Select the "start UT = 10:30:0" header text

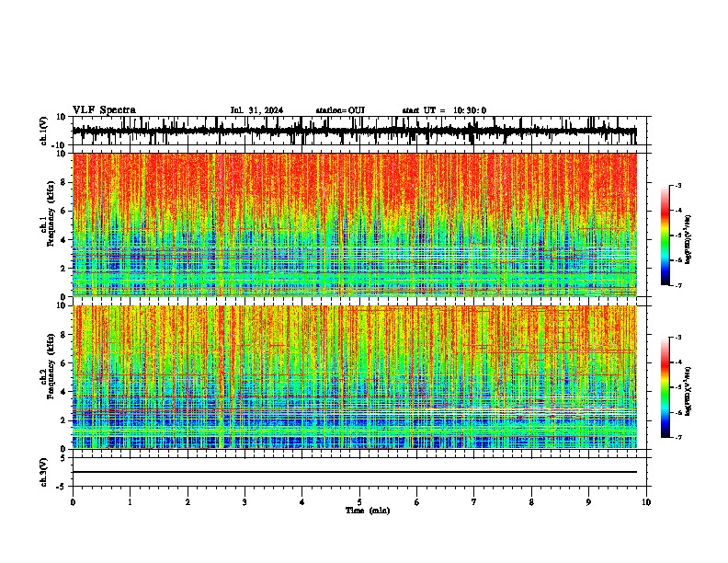[x=444, y=110]
